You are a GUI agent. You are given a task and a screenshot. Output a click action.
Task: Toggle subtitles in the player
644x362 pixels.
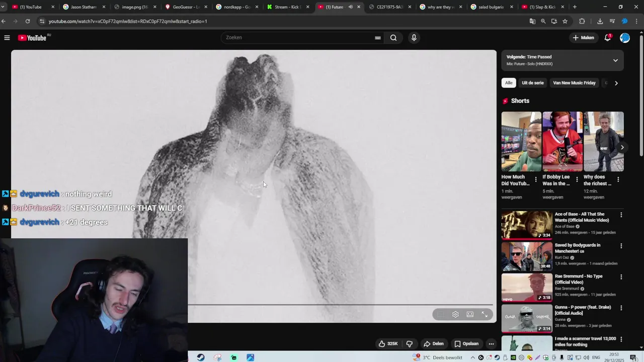click(440, 314)
